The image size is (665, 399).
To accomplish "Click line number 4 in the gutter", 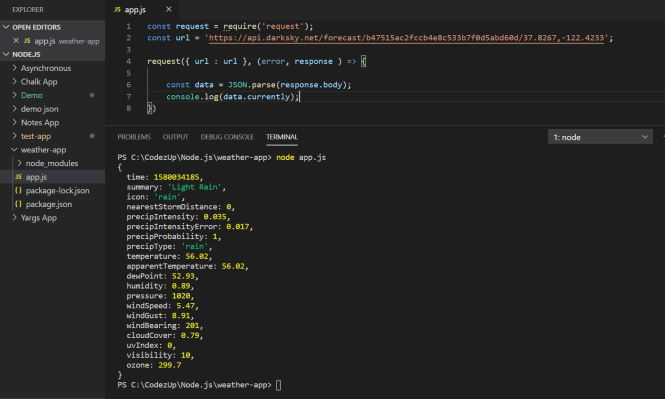I will click(x=129, y=61).
